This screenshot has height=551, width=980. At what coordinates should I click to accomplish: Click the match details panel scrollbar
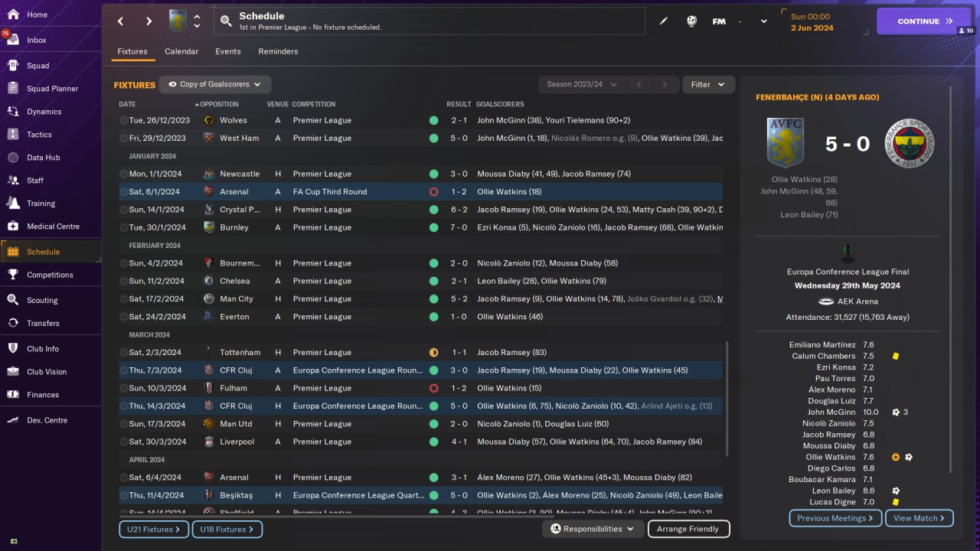(x=952, y=279)
